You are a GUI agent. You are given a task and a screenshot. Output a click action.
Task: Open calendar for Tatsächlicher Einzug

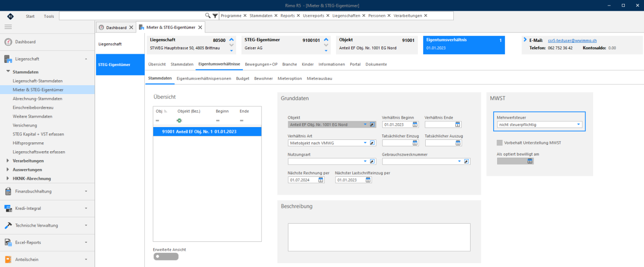(415, 143)
